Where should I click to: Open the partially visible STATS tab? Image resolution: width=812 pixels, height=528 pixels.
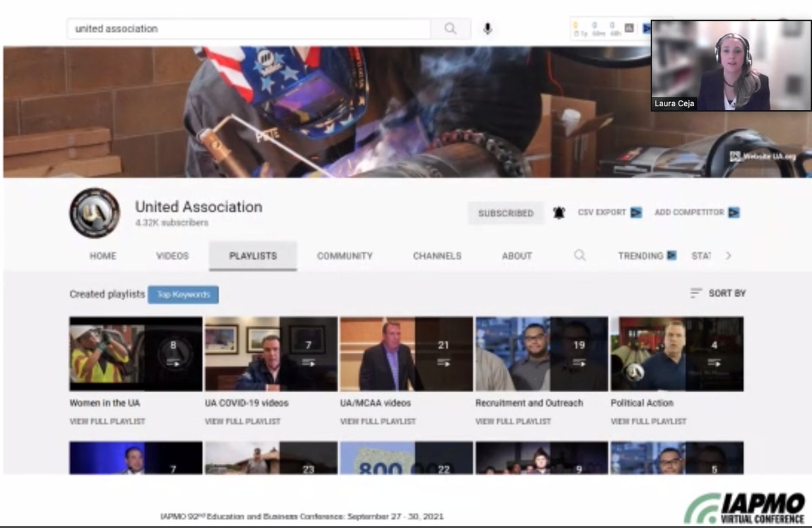701,256
